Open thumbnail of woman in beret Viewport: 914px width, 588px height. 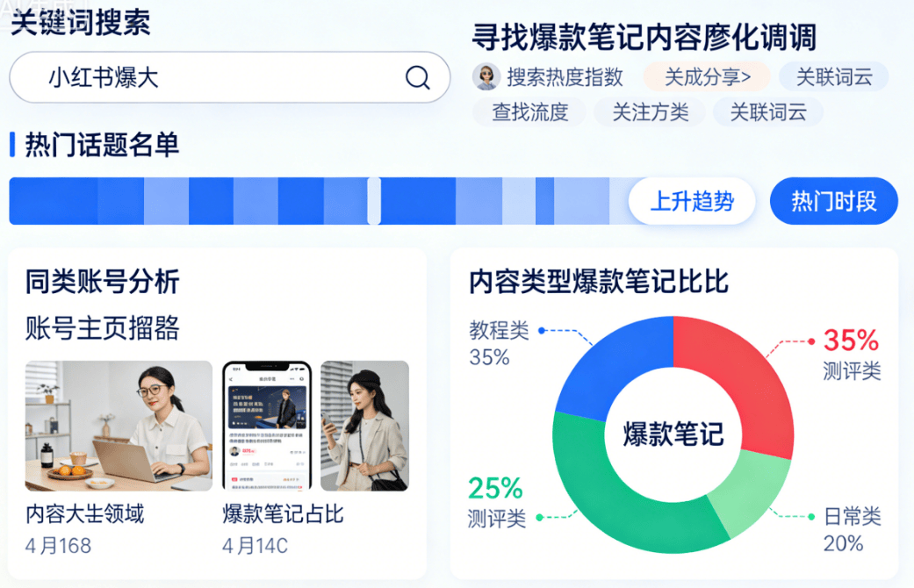click(x=364, y=426)
